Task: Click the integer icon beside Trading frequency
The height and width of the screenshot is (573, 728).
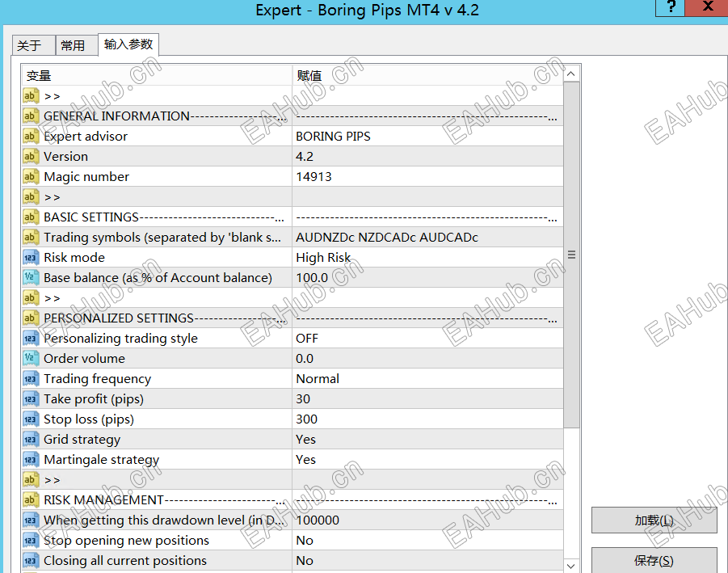Action: (31, 378)
